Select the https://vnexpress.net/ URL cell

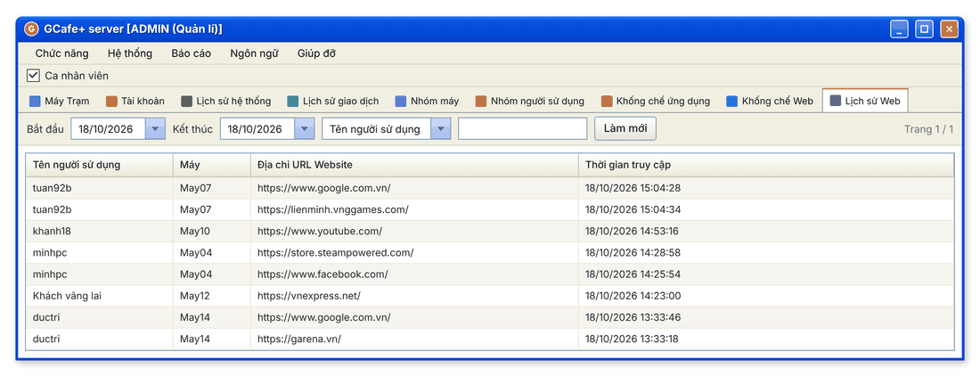pos(414,296)
